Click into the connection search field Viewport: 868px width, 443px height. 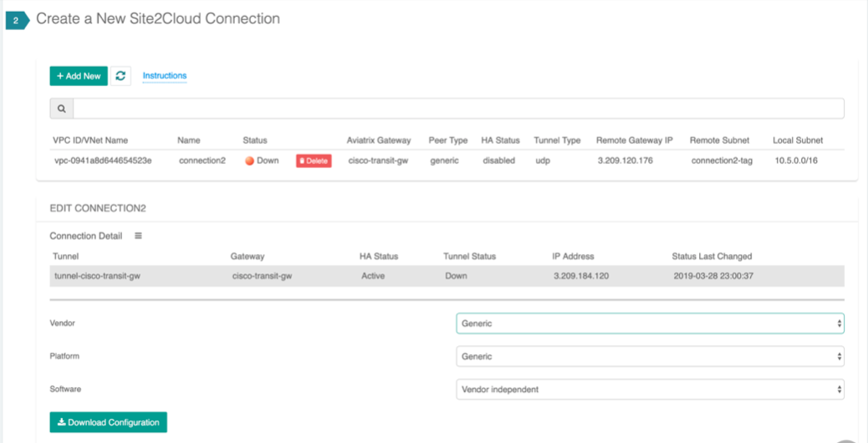tap(458, 109)
